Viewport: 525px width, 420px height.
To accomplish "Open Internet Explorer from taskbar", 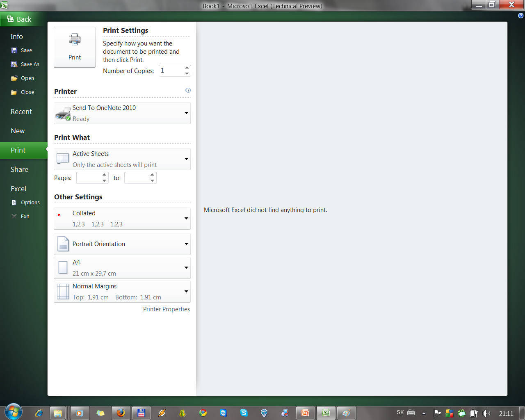I will point(39,413).
